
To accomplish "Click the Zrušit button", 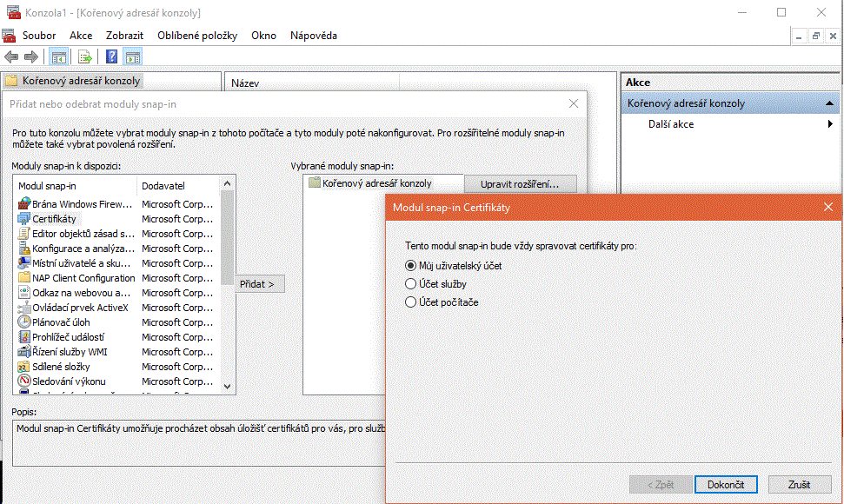I will tap(799, 485).
